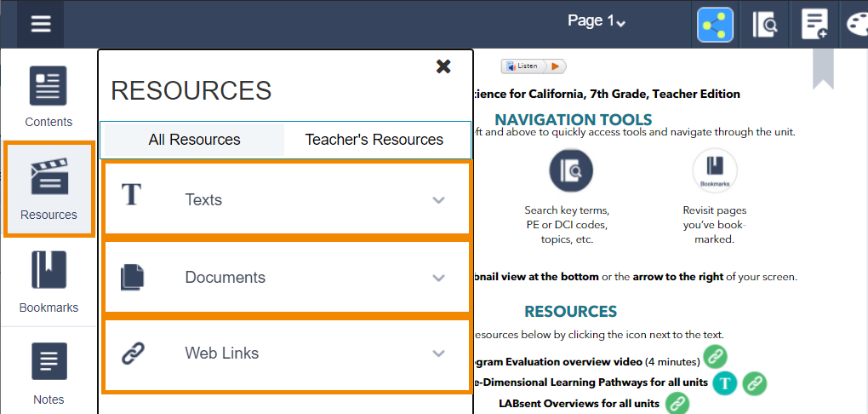The height and width of the screenshot is (414, 868).
Task: Toggle the bookmark ribbon on the page corner
Action: tap(823, 68)
